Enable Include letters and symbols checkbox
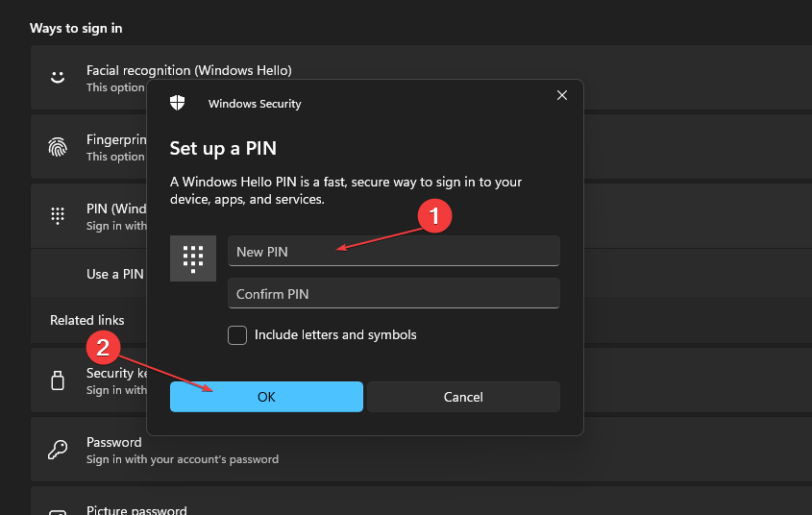Screen dimensions: 812x515 click(x=237, y=335)
